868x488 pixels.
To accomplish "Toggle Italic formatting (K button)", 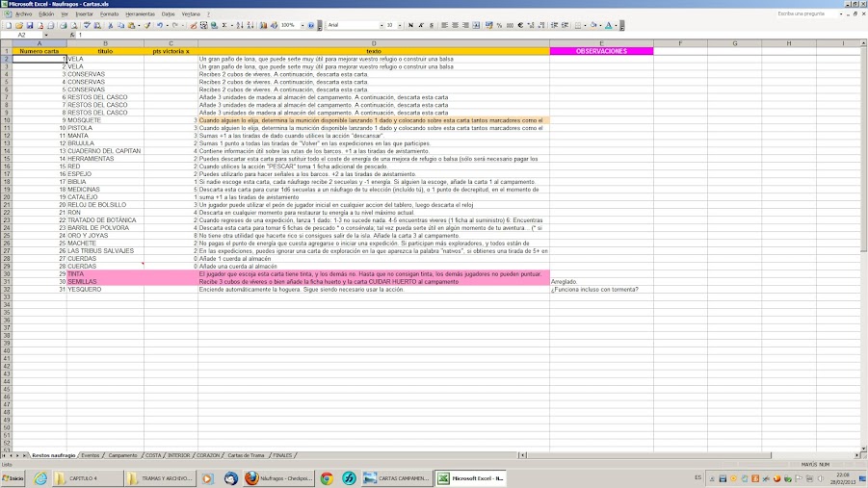I will click(x=421, y=25).
